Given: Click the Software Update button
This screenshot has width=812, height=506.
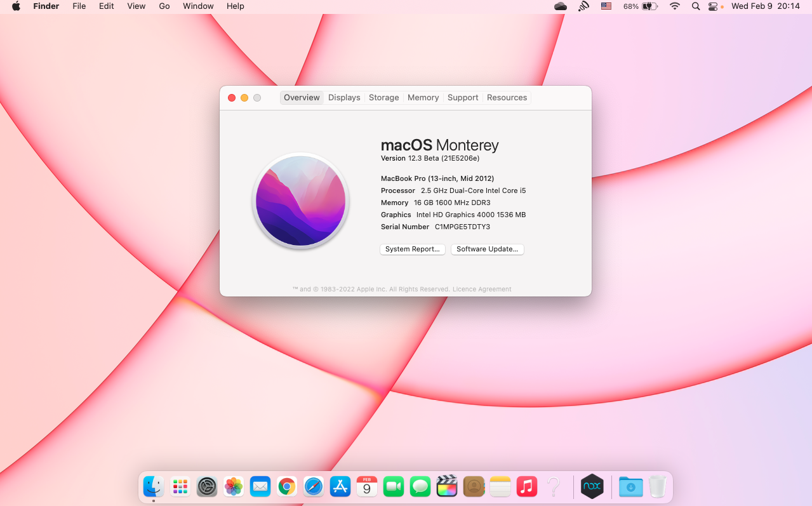Looking at the screenshot, I should click(x=488, y=250).
